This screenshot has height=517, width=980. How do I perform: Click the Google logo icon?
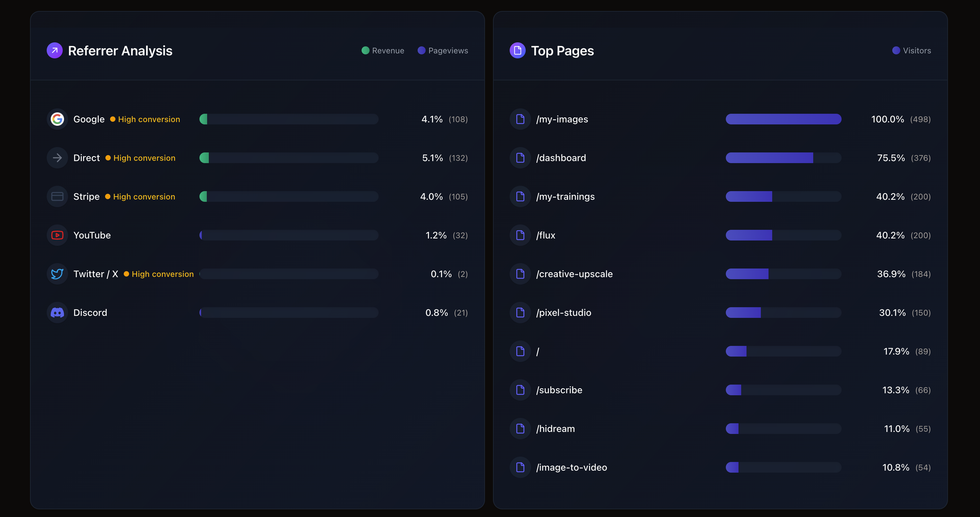click(x=57, y=119)
